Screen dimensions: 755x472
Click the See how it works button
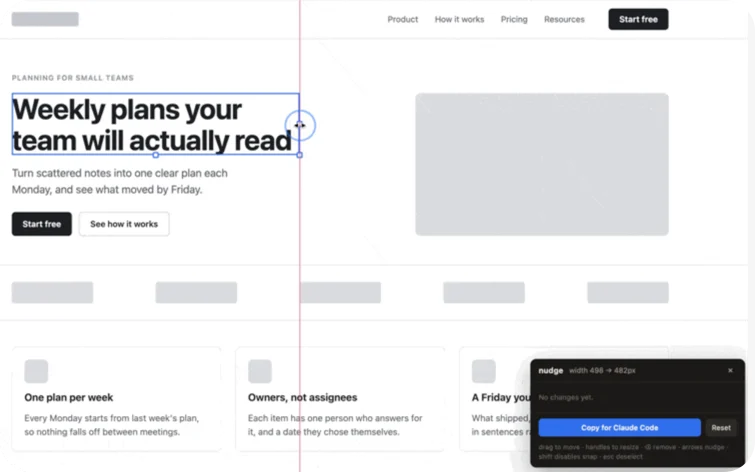124,224
